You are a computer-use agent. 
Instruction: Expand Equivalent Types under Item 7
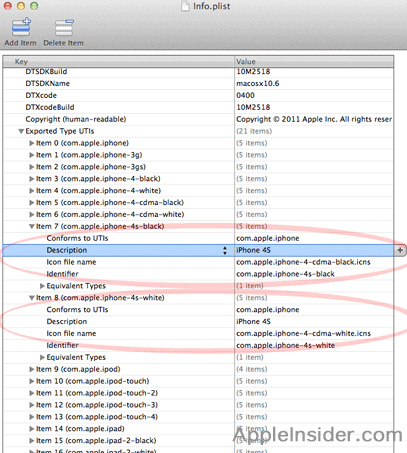[x=42, y=286]
